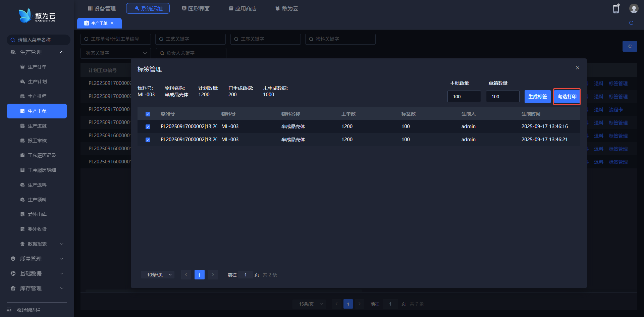Click the 勾选打印 button
The height and width of the screenshot is (317, 644).
pyautogui.click(x=567, y=97)
